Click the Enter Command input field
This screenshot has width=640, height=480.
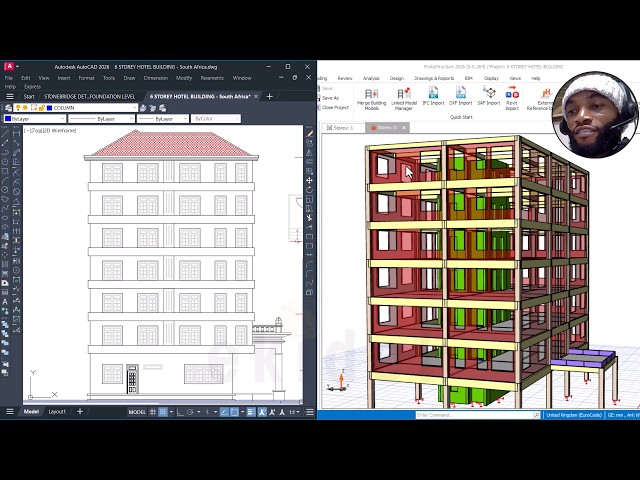[474, 415]
